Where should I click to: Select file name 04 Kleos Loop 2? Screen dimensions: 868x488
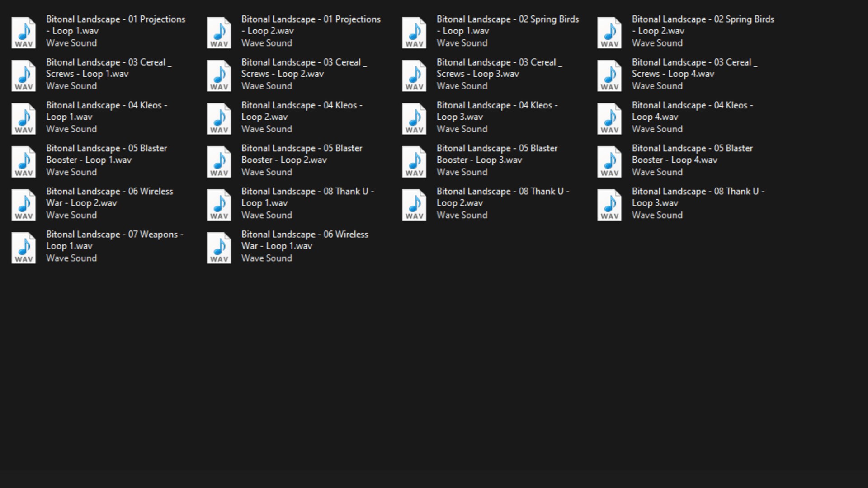point(302,111)
